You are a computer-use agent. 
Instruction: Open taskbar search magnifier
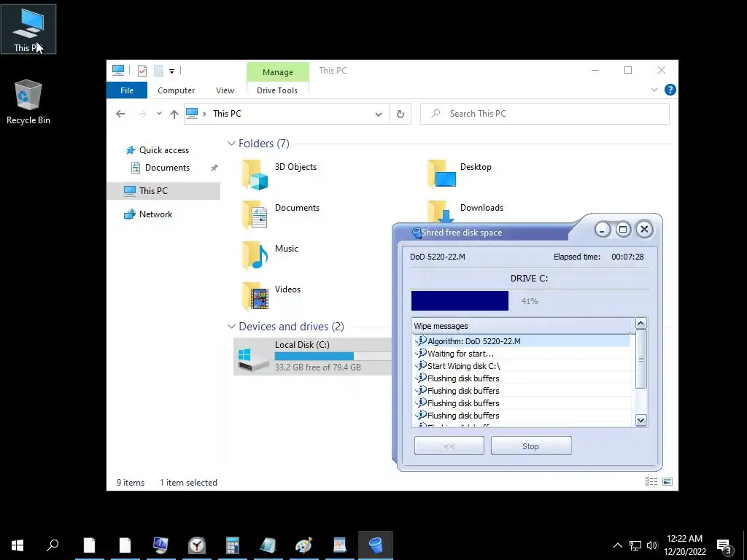click(53, 545)
